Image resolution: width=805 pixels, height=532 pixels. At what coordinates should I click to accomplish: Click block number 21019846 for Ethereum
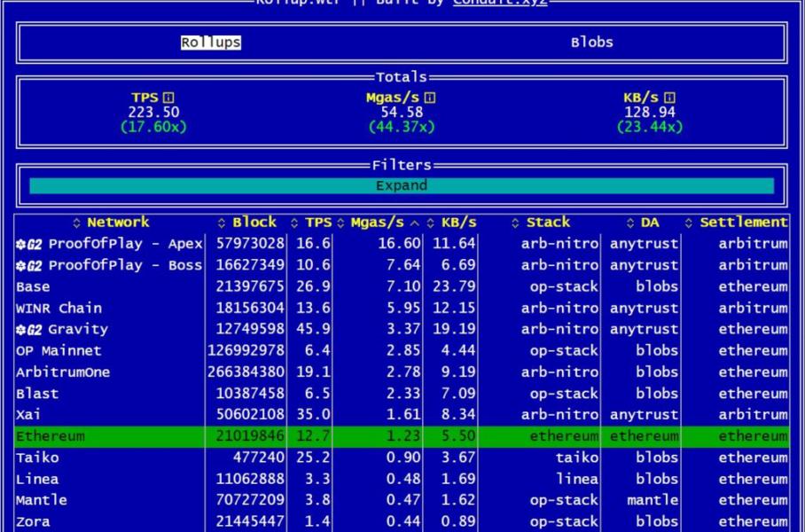pyautogui.click(x=250, y=436)
